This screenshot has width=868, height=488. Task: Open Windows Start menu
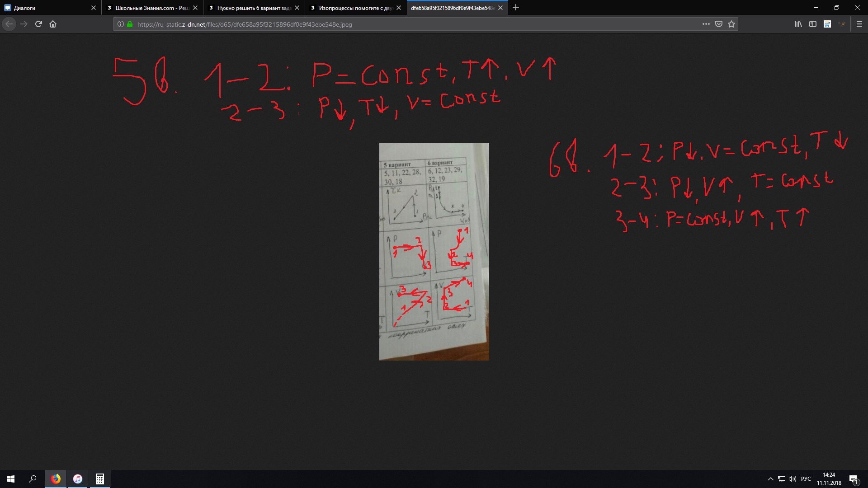(x=11, y=479)
